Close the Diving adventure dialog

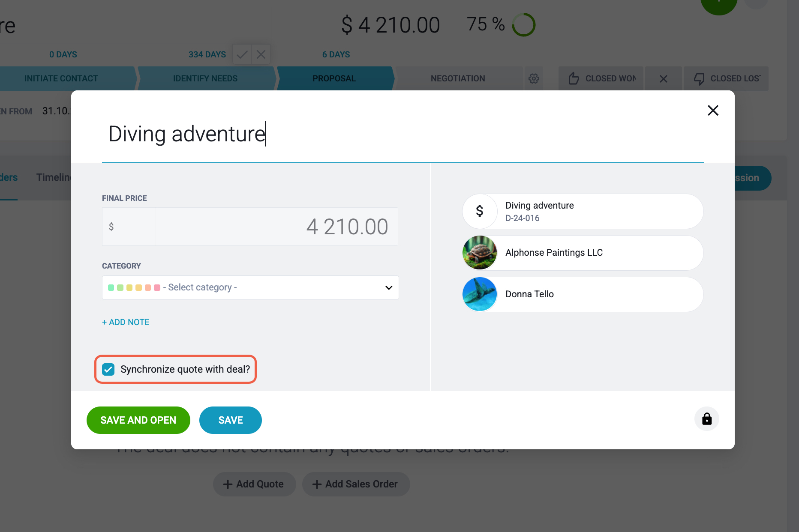tap(713, 111)
